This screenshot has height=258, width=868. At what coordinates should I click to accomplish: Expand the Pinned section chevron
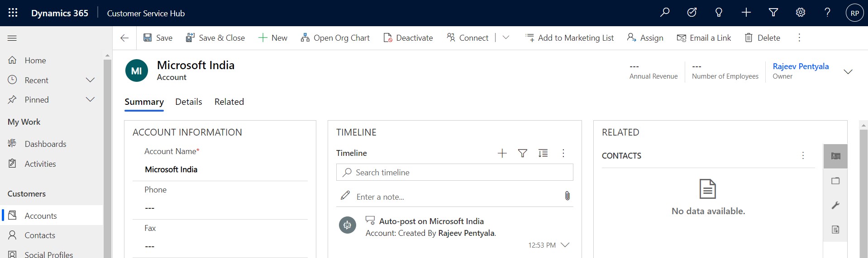click(x=90, y=99)
